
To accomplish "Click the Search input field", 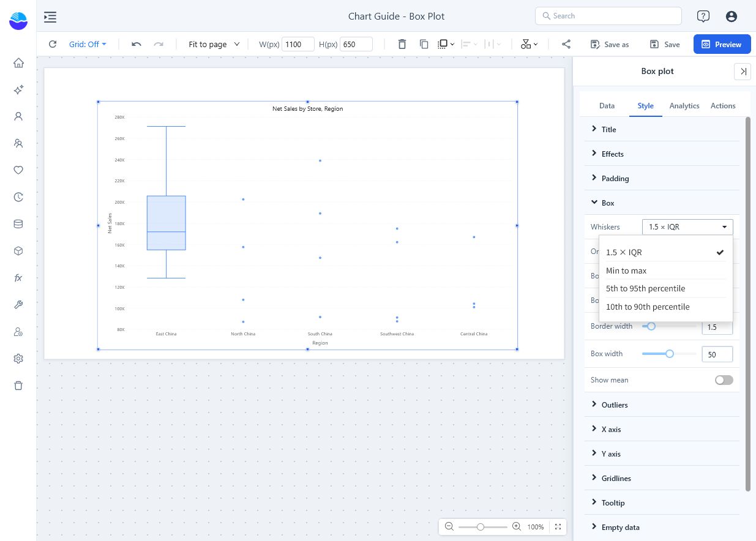I will [x=608, y=16].
